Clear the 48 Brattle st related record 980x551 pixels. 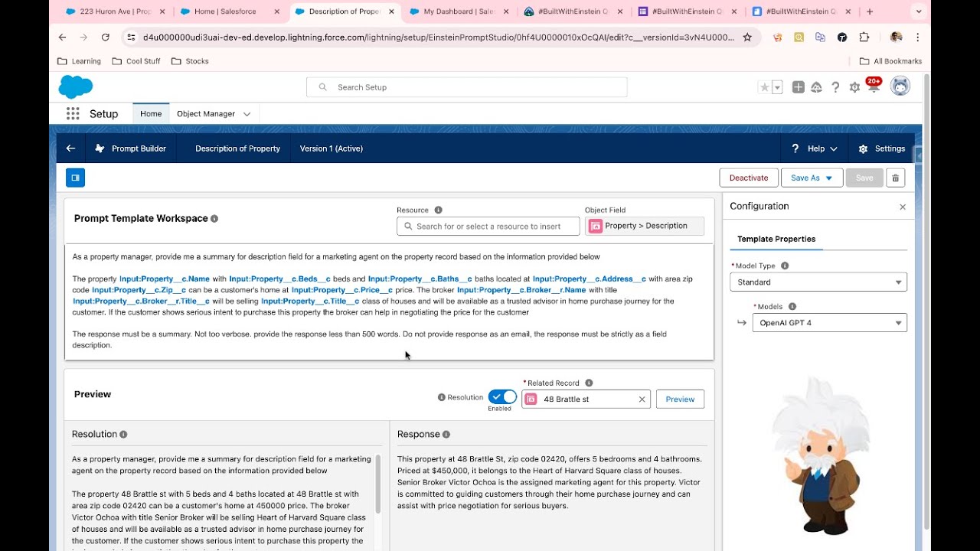click(642, 399)
